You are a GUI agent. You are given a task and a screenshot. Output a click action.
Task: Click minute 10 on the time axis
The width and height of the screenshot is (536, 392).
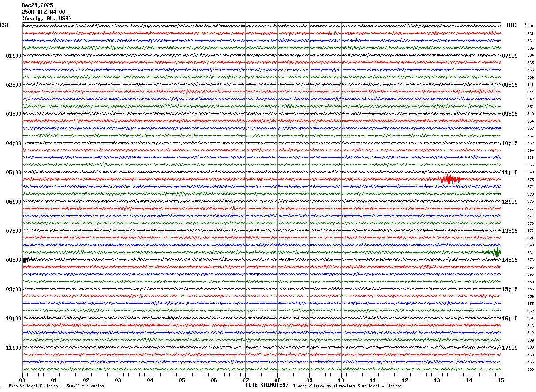point(341,380)
